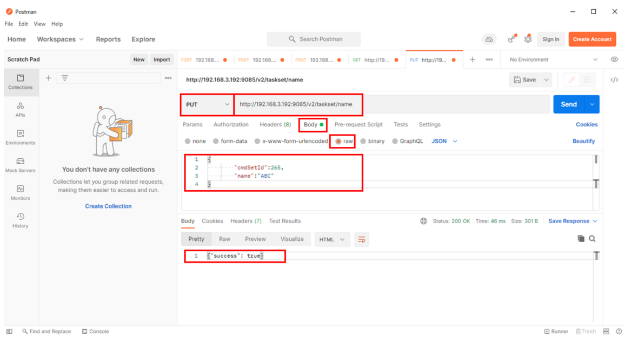The width and height of the screenshot is (625, 364).
Task: Open the No Environment dropdown
Action: tap(553, 59)
